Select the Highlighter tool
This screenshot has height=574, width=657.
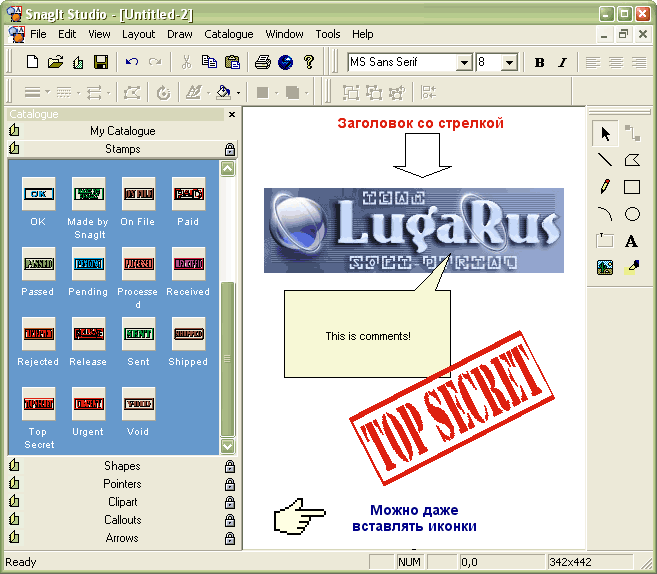[632, 267]
